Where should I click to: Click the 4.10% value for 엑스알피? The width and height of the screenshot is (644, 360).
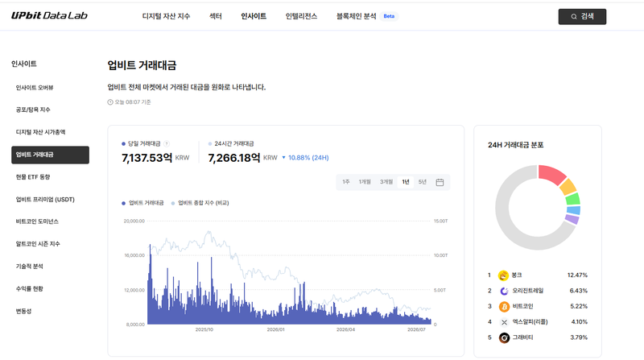click(x=579, y=322)
